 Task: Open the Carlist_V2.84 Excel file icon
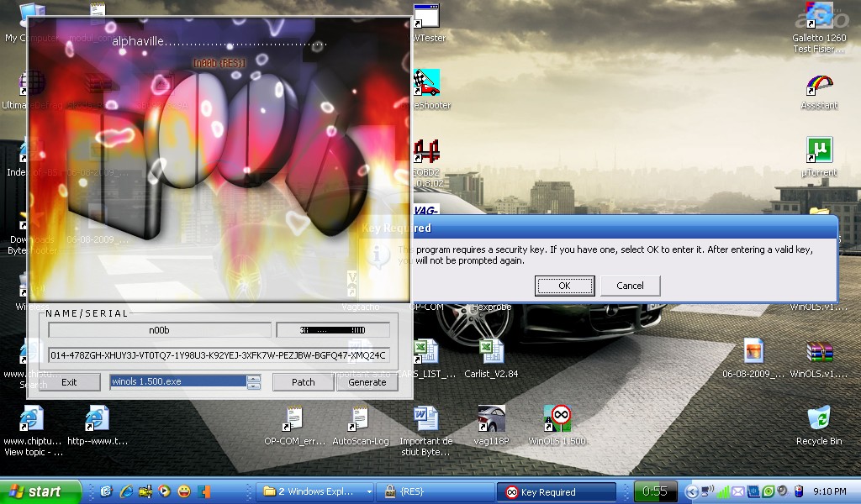(490, 351)
